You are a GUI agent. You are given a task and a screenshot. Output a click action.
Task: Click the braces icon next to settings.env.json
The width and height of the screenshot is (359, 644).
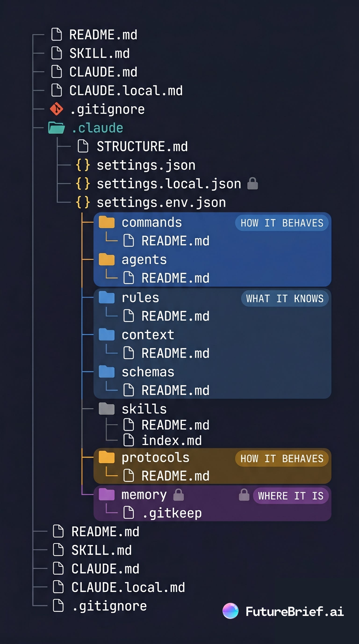point(83,202)
